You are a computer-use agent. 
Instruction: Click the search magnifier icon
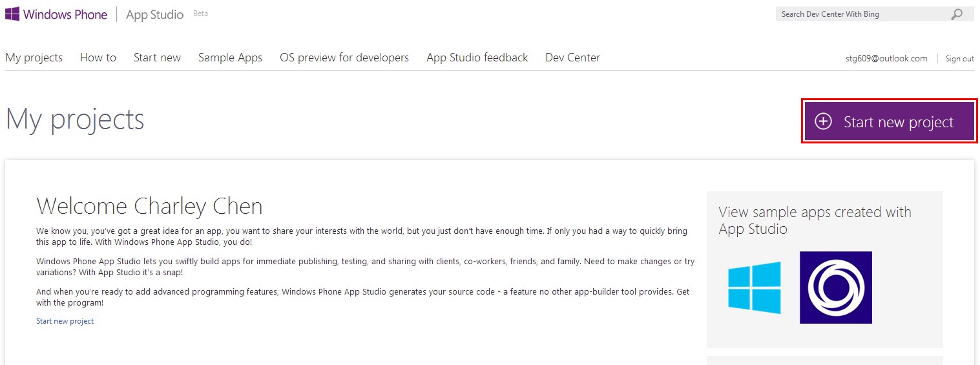pyautogui.click(x=957, y=14)
